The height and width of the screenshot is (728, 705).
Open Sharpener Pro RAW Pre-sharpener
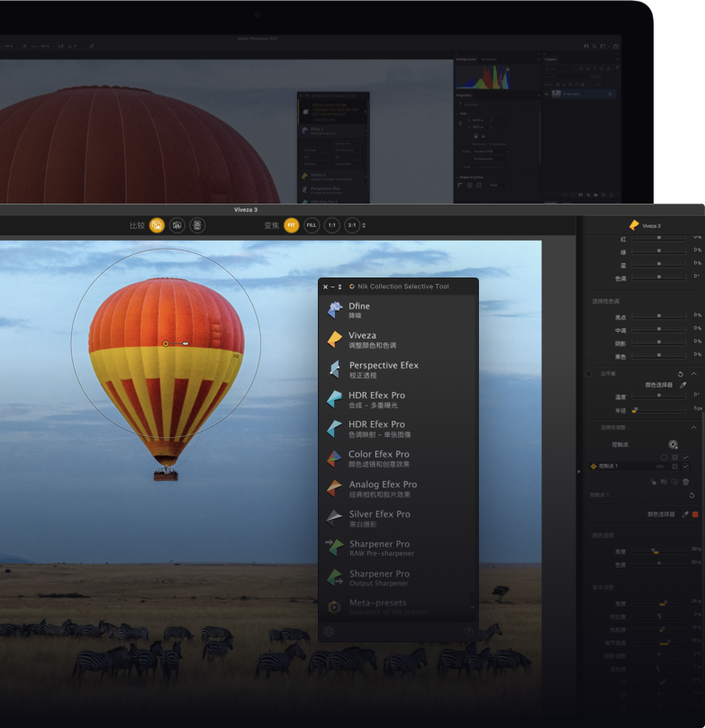(x=398, y=549)
